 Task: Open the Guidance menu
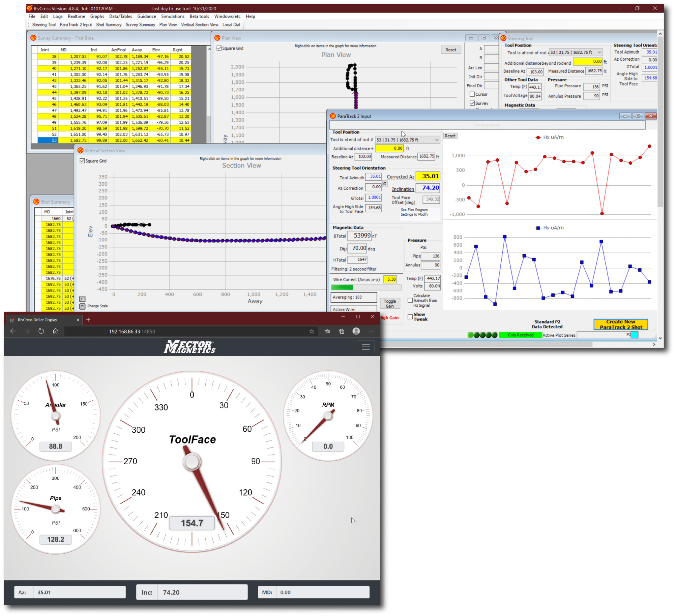pyautogui.click(x=147, y=16)
